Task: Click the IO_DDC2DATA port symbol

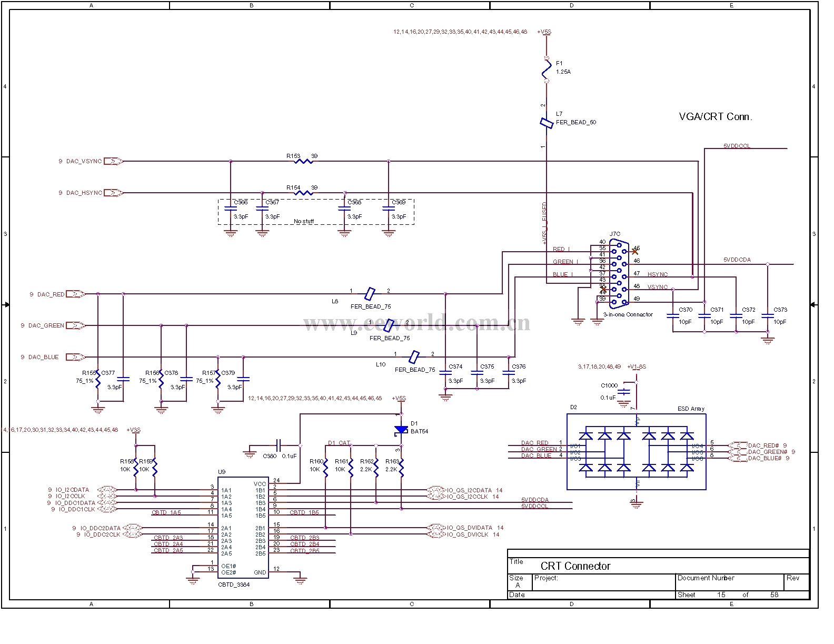Action: click(132, 528)
